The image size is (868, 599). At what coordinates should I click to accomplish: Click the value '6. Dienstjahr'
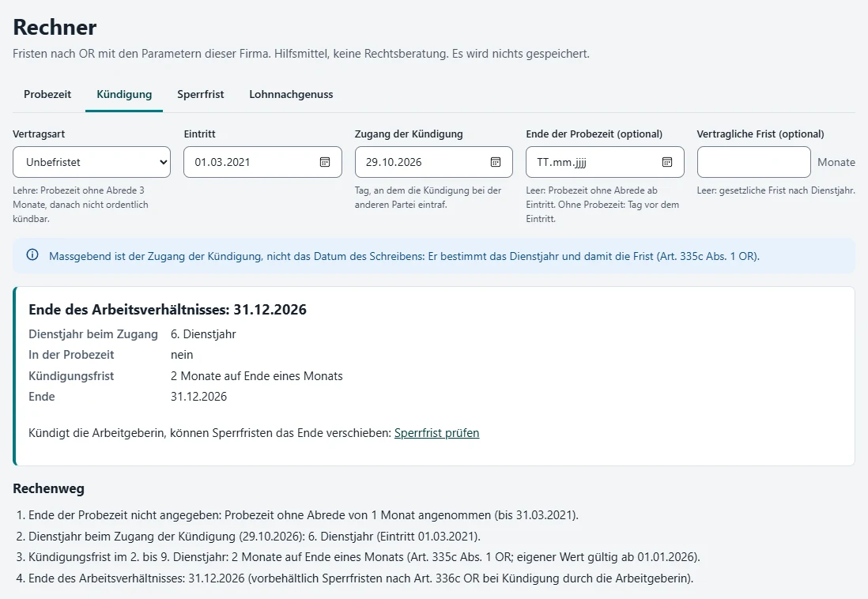(203, 334)
